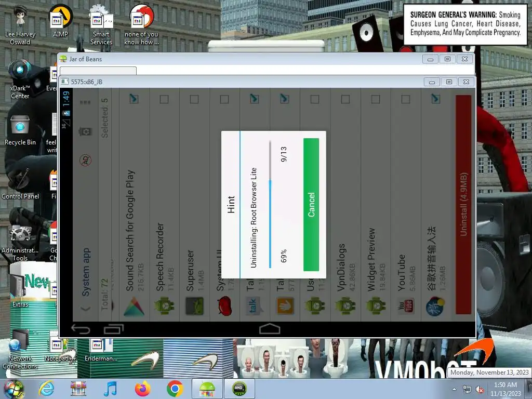
Task: Switch to AND emulator taskbar button
Action: (x=239, y=389)
